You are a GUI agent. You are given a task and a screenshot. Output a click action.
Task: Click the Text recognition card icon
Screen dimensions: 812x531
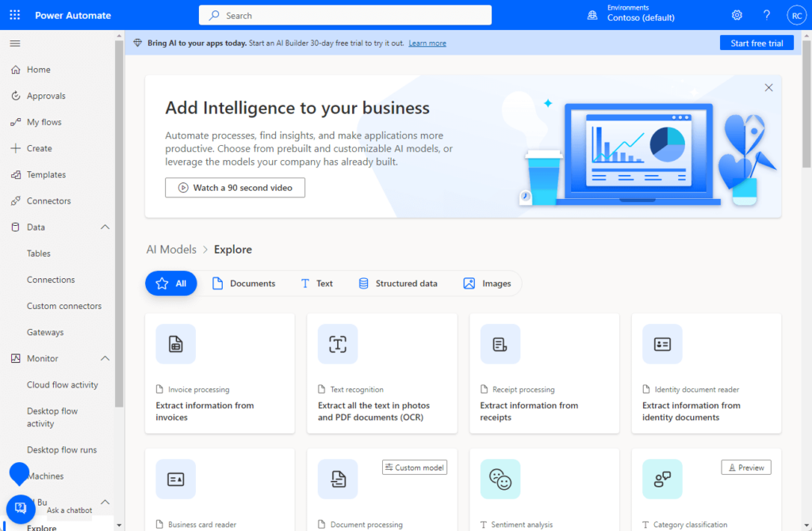[338, 344]
